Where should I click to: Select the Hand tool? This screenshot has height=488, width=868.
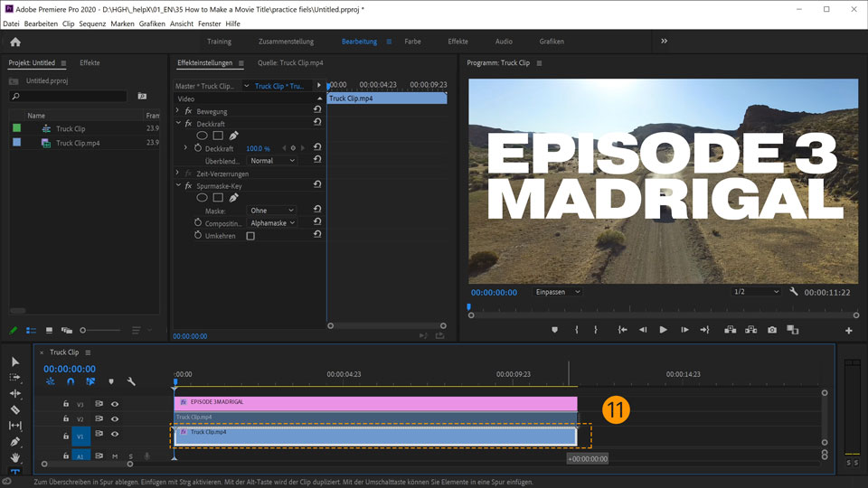click(x=14, y=458)
